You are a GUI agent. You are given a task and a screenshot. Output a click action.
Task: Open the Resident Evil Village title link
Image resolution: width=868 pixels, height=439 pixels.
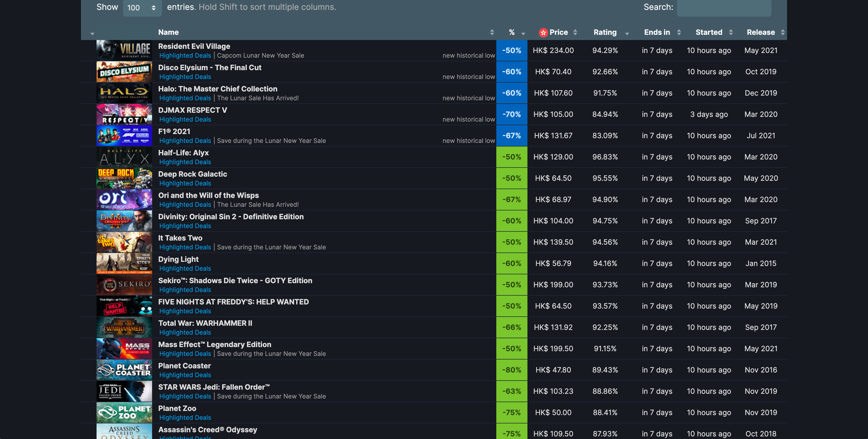194,46
